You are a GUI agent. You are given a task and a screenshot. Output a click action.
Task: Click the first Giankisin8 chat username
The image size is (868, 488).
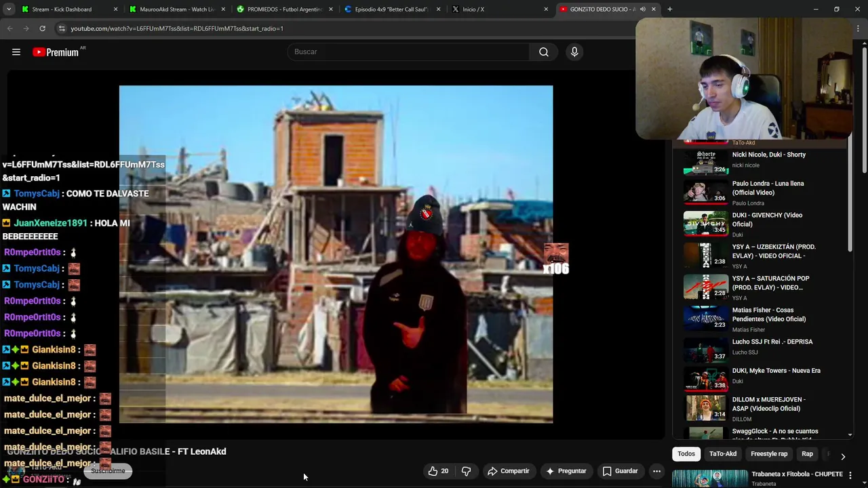(54, 350)
